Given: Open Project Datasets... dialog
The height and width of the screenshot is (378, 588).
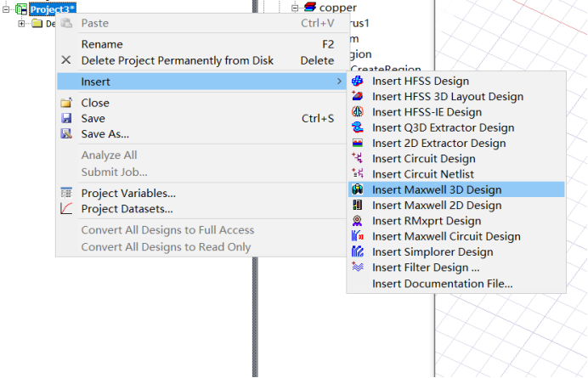Looking at the screenshot, I should (x=201, y=209).
